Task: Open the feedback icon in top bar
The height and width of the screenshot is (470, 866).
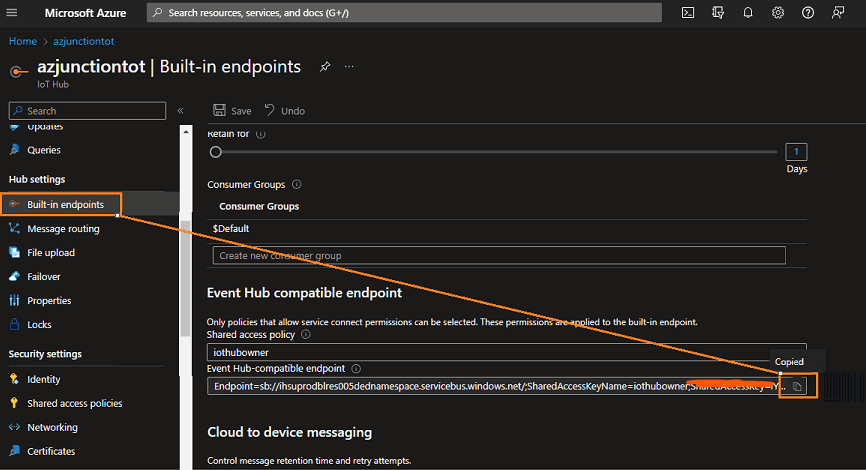Action: tap(838, 13)
